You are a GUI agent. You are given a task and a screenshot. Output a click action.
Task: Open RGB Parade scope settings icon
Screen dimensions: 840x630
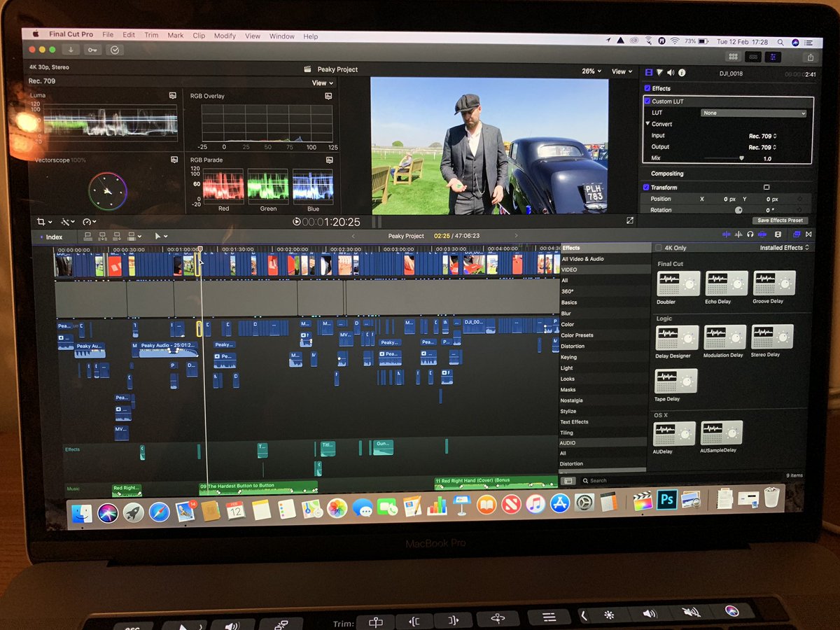[x=329, y=160]
